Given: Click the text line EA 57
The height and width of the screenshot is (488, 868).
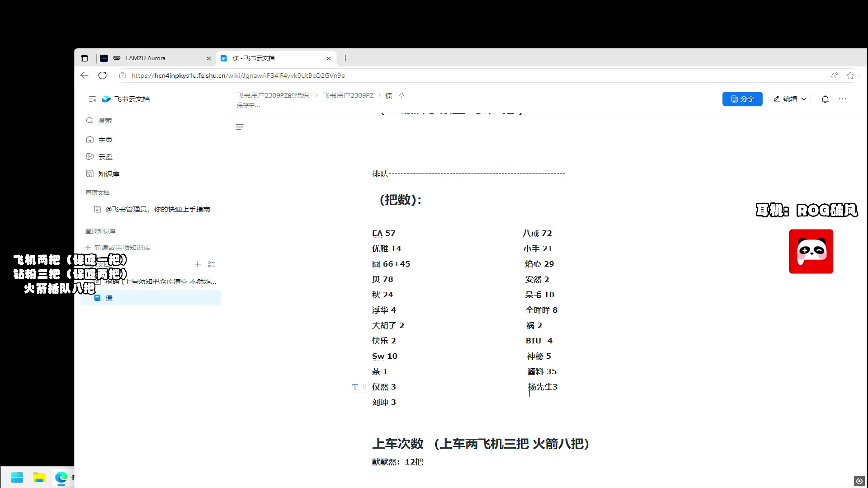Looking at the screenshot, I should (x=384, y=233).
